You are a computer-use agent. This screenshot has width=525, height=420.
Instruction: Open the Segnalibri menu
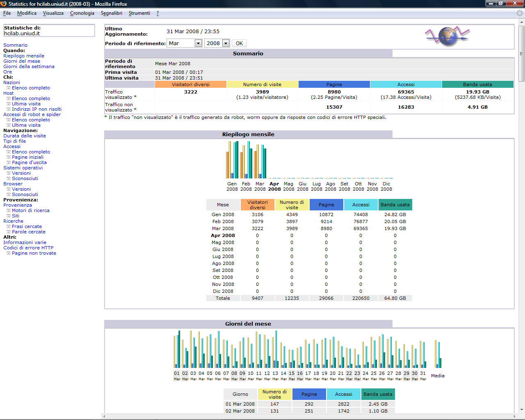tap(112, 13)
